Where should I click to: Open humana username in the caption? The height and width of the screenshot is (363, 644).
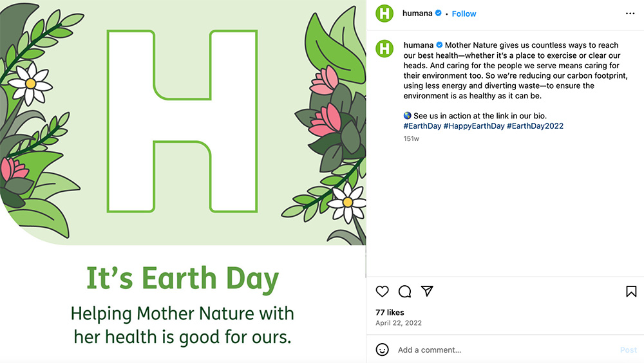point(418,45)
